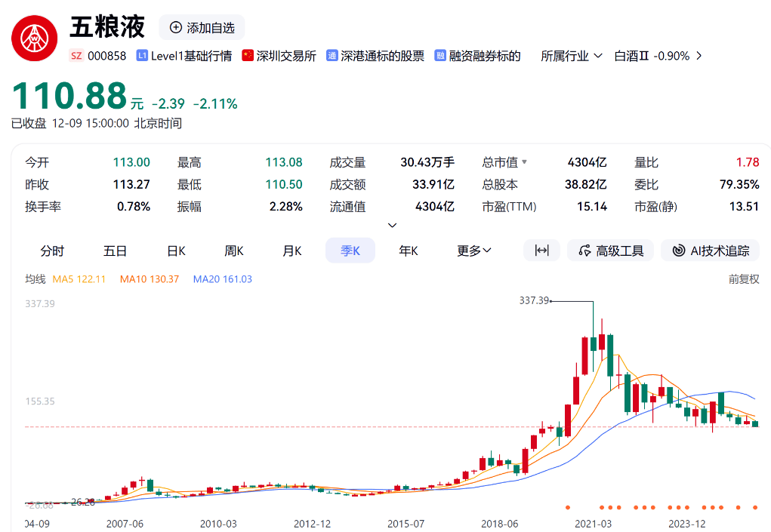Click the 白酒II industry arrow link
Viewport: 771px width, 532px height.
699,56
